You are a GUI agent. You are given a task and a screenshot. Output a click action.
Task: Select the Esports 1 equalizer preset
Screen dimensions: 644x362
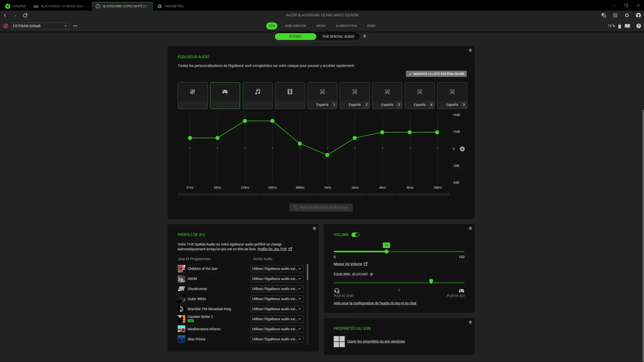point(322,95)
